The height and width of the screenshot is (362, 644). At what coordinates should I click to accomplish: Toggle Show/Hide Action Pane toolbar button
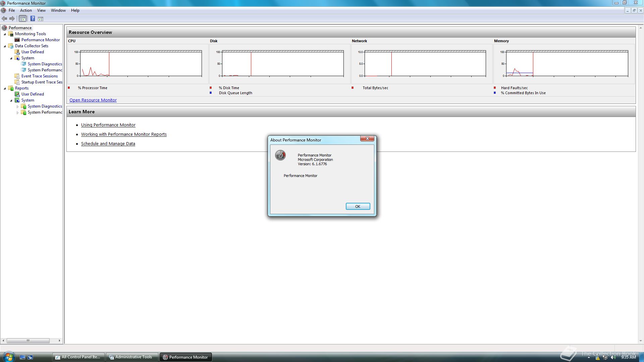(41, 19)
